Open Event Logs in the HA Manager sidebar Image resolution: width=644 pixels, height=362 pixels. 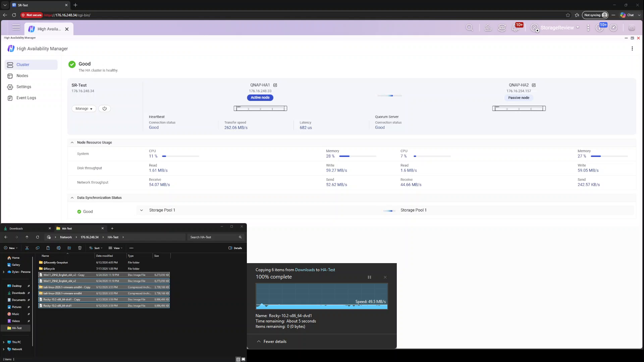(31, 98)
